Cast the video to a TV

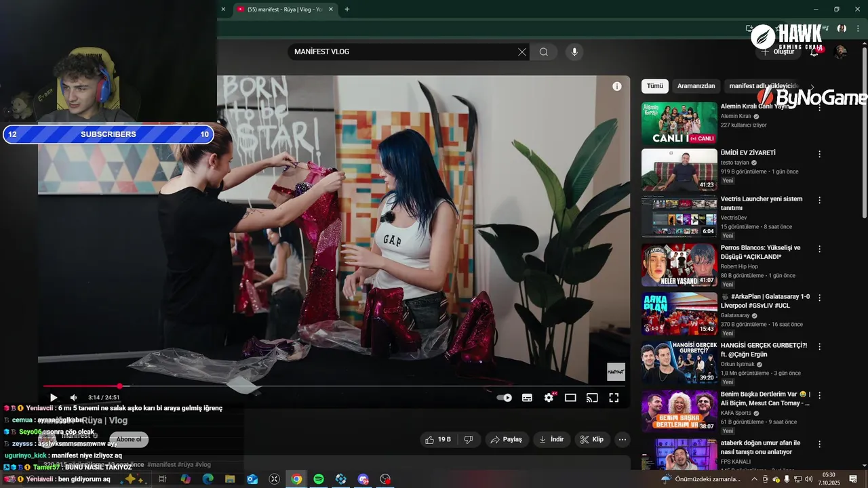[x=592, y=398]
